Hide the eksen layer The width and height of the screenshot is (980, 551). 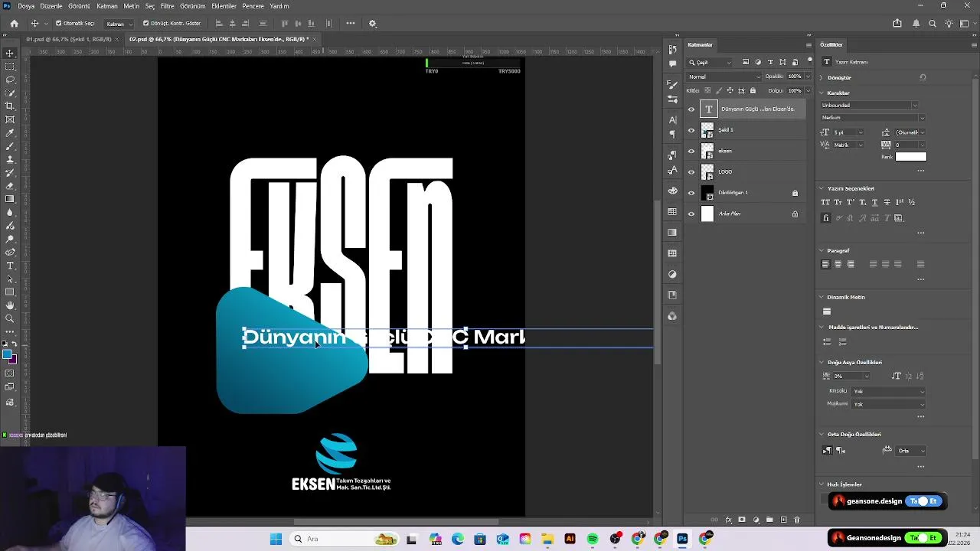(691, 151)
